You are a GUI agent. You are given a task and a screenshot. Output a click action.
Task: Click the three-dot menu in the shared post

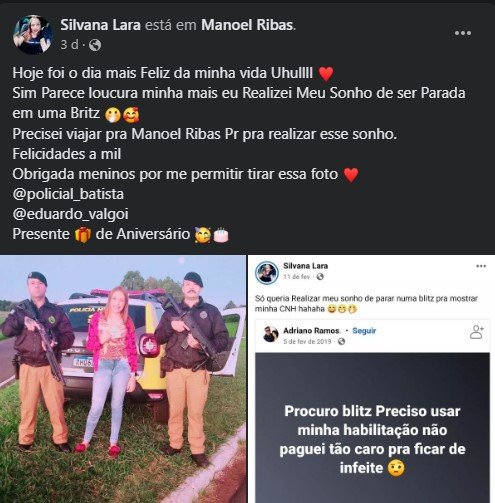[481, 266]
